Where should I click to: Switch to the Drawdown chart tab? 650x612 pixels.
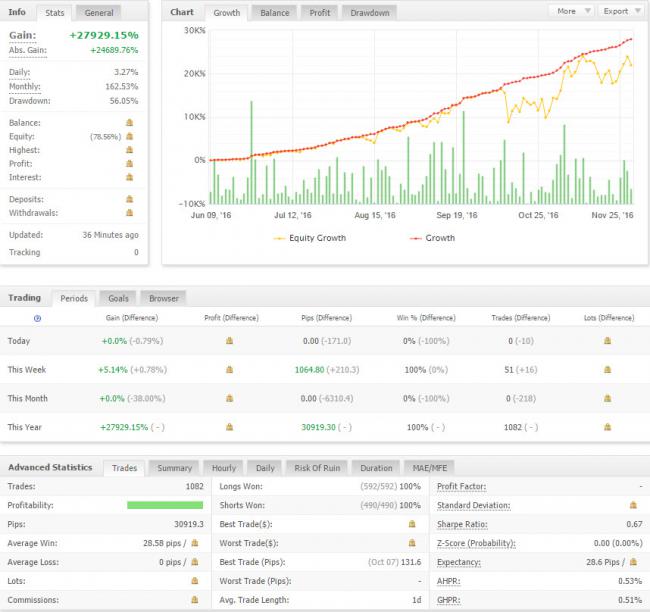point(369,13)
